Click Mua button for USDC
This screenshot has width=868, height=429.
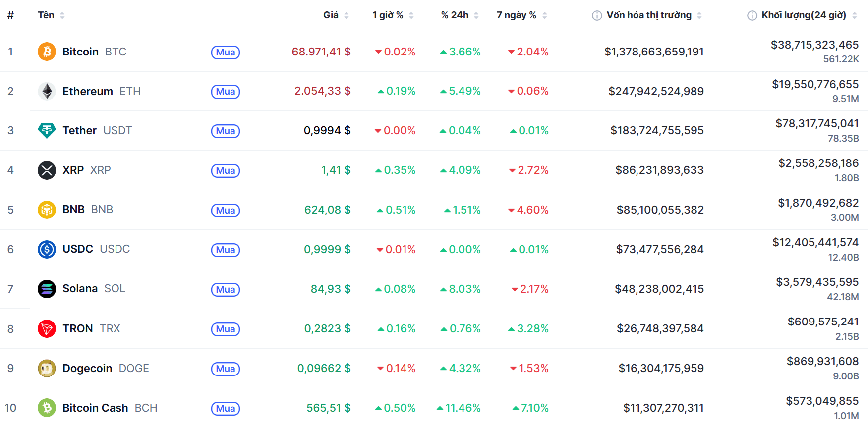pos(226,250)
